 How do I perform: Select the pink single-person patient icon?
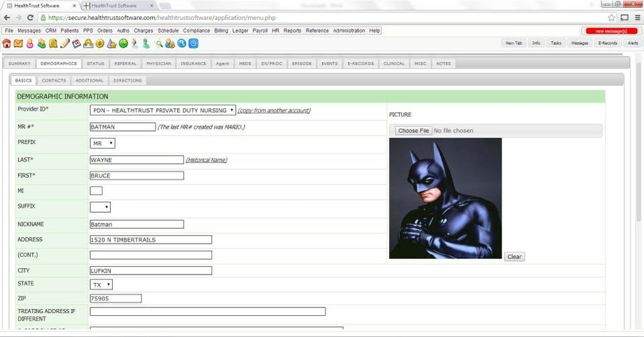pyautogui.click(x=30, y=44)
